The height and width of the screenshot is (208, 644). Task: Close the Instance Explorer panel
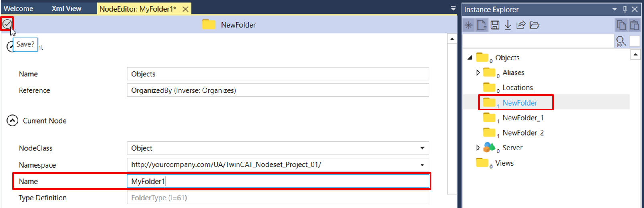coord(635,9)
